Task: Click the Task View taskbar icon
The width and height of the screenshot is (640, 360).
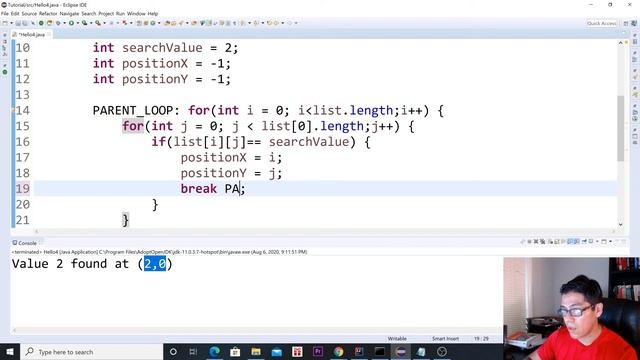Action: coord(193,352)
